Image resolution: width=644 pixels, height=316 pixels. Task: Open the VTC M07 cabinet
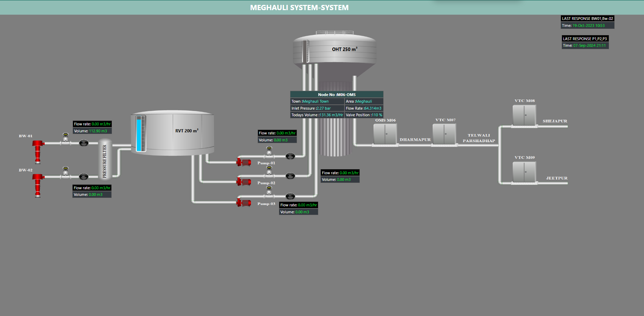(x=444, y=134)
